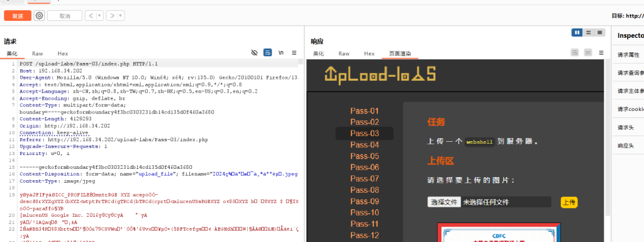Screen dimensions: 644x242
Task: Expand the Inspector 请求属性 section
Action: point(628,55)
